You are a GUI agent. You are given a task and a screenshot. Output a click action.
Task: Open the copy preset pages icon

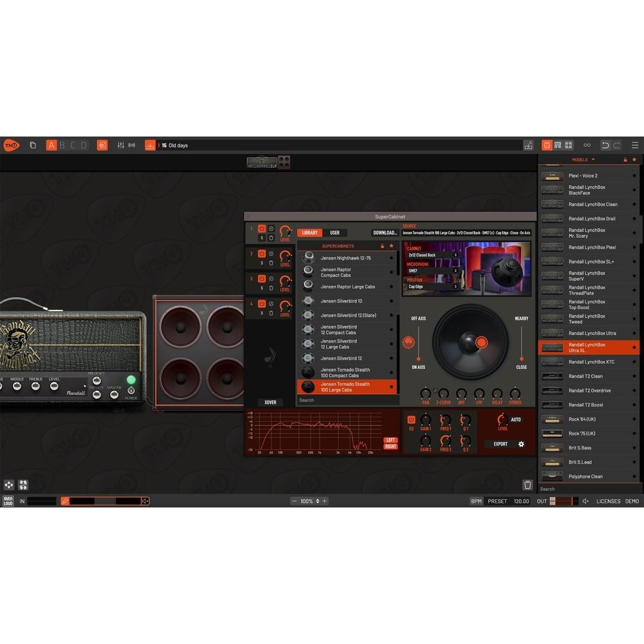coord(33,145)
